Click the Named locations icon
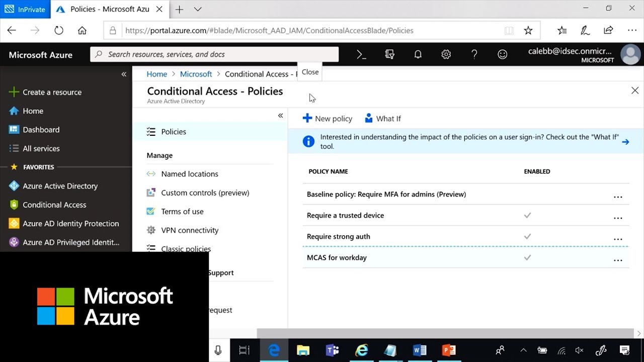This screenshot has height=362, width=644. (x=151, y=174)
